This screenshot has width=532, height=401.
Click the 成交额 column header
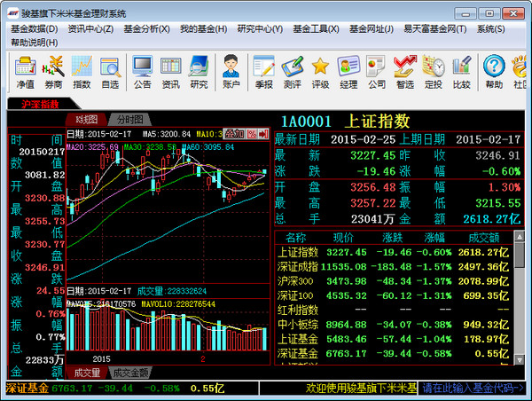click(x=484, y=238)
